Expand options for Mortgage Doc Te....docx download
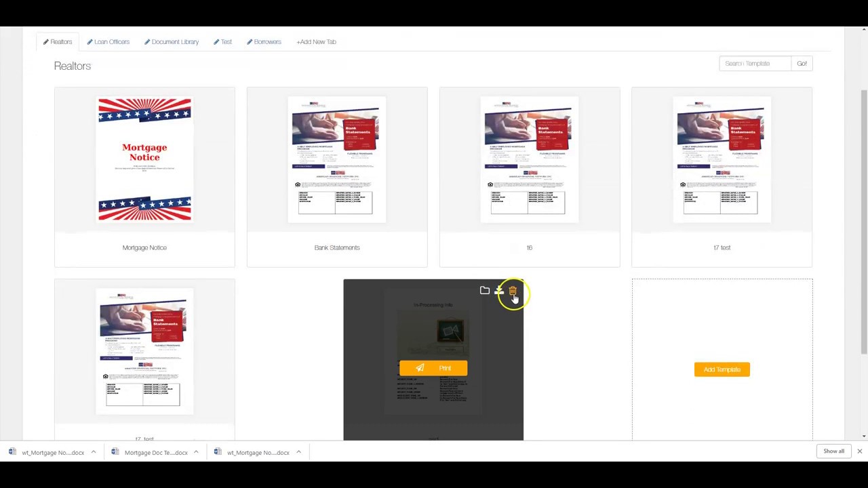The width and height of the screenshot is (868, 488). 196,452
